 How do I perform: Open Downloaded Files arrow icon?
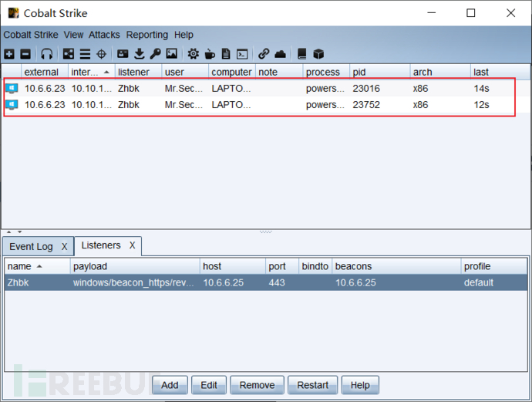(139, 54)
